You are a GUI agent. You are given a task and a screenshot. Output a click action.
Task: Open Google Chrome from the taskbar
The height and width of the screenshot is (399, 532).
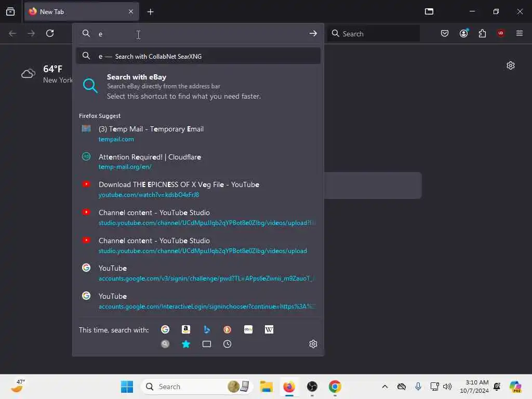click(335, 387)
